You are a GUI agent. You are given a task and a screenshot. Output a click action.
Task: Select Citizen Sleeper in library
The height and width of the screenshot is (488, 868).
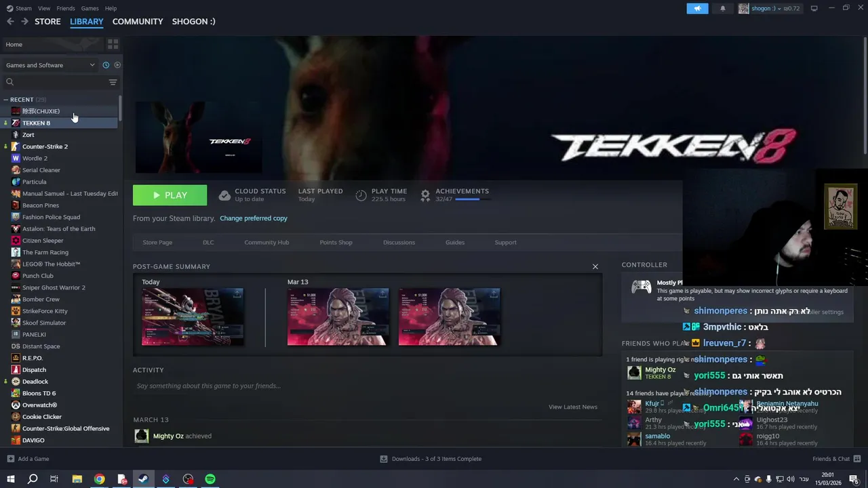click(x=60, y=241)
